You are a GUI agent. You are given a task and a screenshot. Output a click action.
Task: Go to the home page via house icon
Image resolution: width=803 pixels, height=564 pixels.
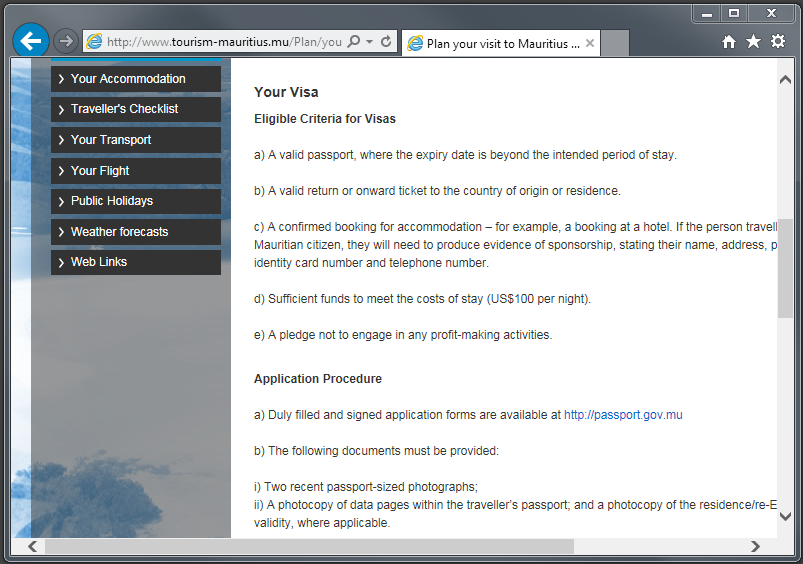coord(729,41)
